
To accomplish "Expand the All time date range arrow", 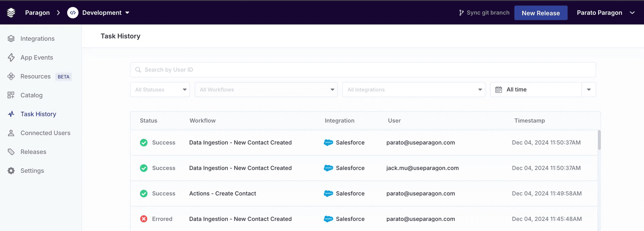I will tap(589, 90).
